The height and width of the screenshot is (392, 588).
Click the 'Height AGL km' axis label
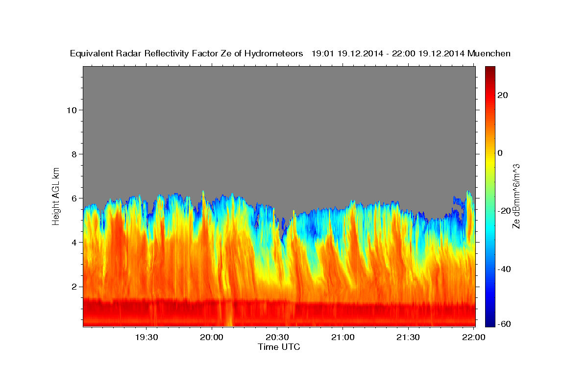(x=56, y=196)
